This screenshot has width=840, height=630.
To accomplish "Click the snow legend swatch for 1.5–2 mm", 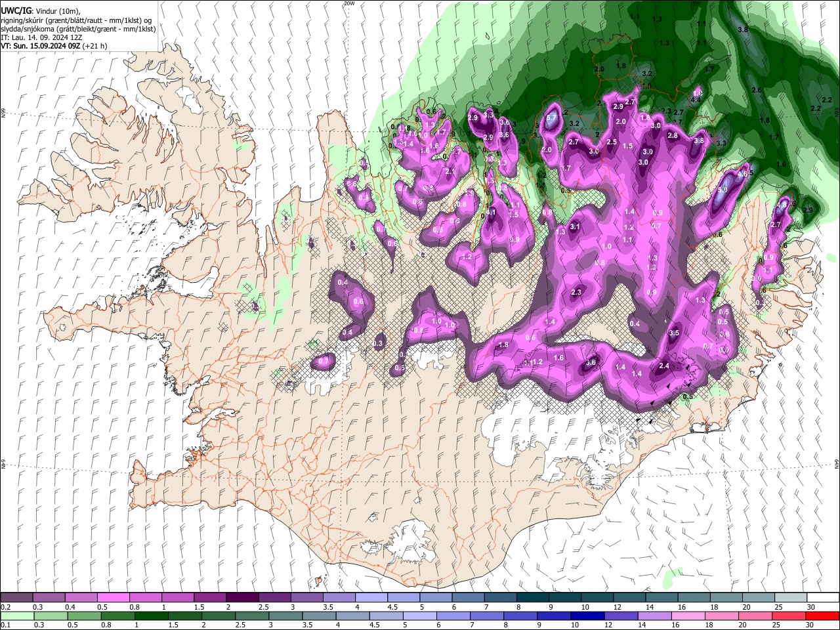I will [x=210, y=597].
